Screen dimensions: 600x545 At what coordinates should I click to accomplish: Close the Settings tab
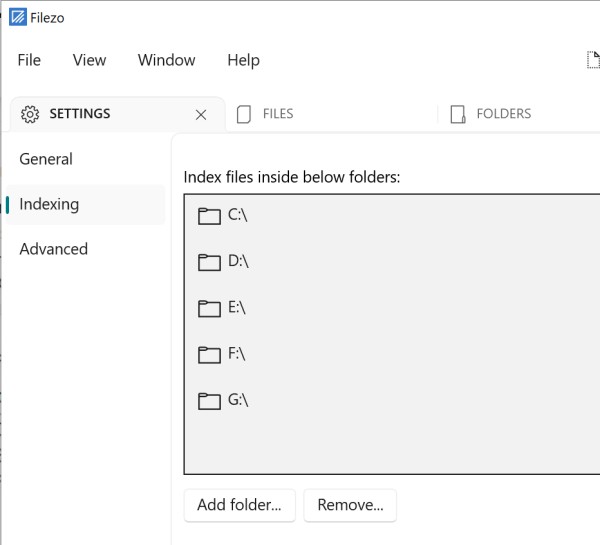201,114
